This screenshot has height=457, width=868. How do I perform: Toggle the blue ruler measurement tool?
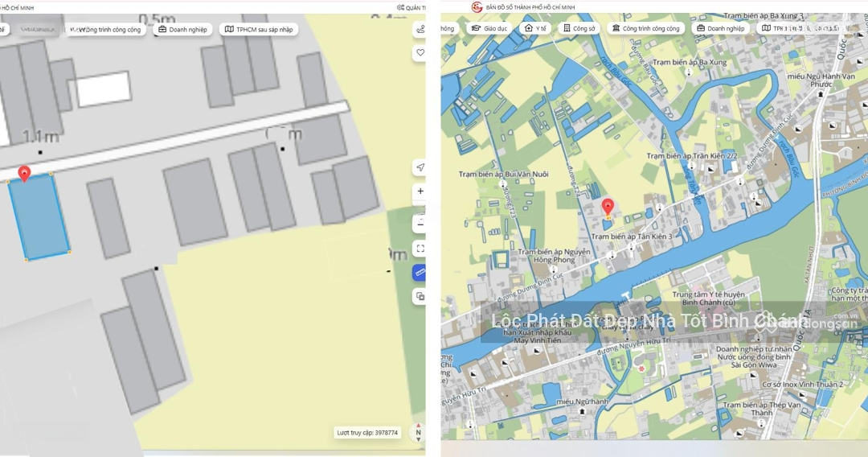click(420, 273)
